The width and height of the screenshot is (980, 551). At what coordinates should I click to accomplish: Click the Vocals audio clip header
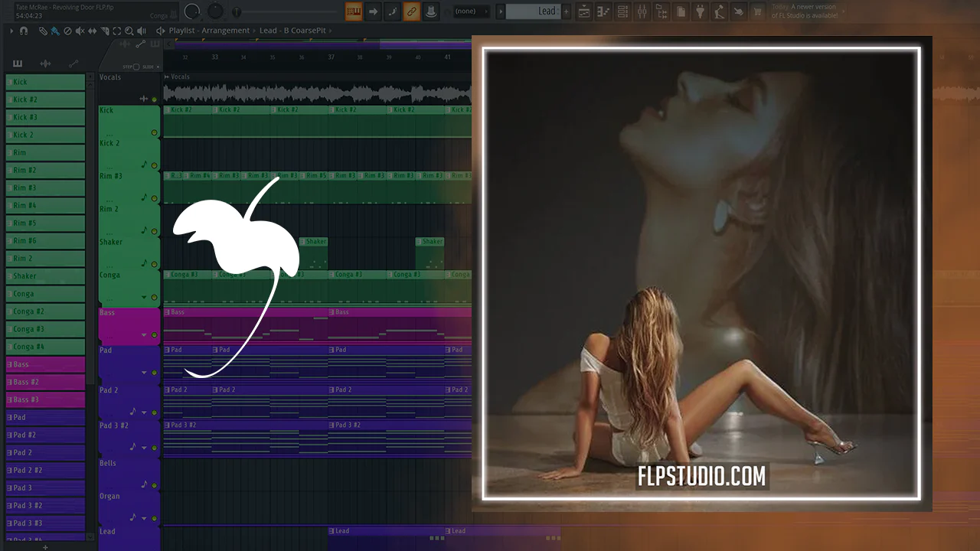[317, 77]
